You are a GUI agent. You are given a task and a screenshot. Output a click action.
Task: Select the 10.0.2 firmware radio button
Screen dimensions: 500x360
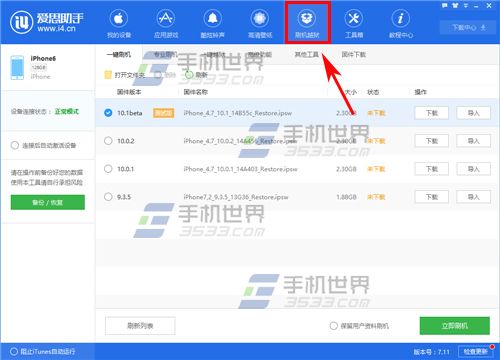[x=108, y=141]
